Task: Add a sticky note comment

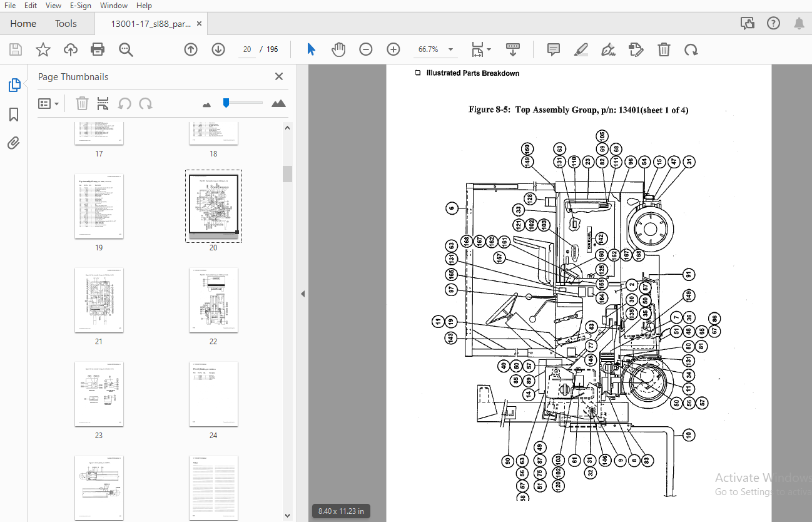Action: pos(554,49)
